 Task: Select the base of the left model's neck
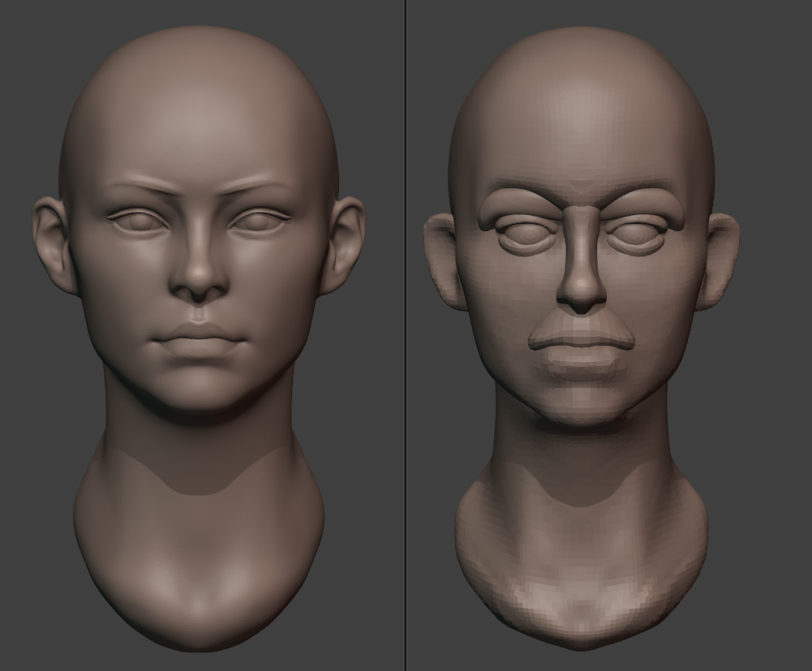click(x=200, y=600)
